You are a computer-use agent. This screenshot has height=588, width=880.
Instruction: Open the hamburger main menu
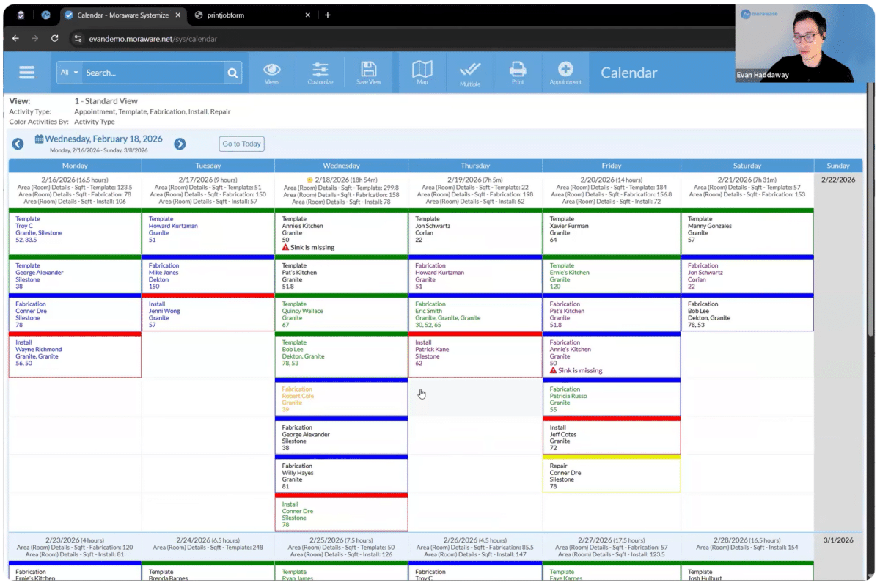27,72
